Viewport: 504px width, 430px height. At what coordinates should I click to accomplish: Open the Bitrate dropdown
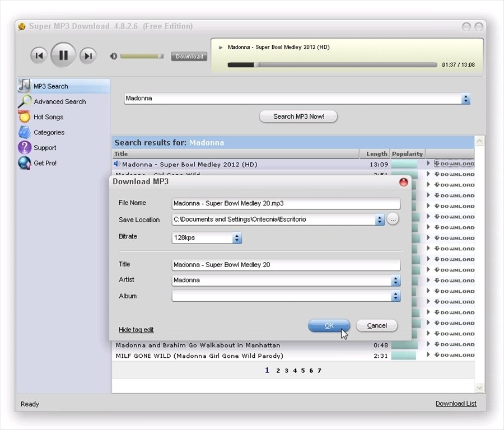(237, 238)
